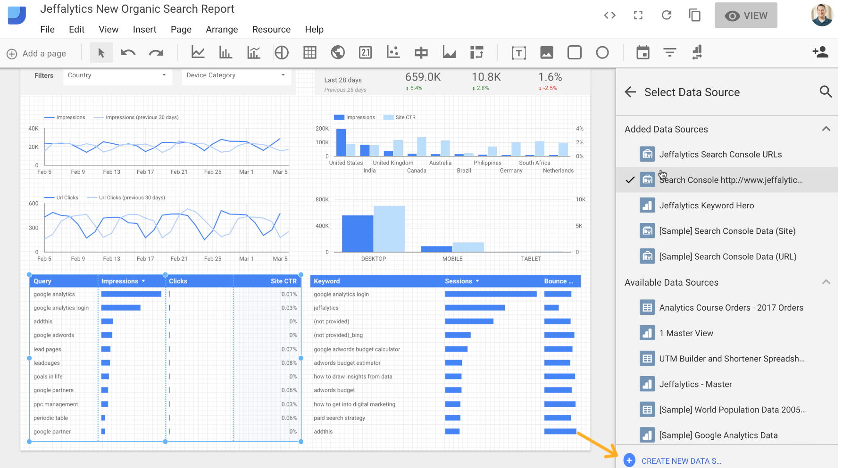Choose [Sample] World Population Data source

pyautogui.click(x=726, y=410)
